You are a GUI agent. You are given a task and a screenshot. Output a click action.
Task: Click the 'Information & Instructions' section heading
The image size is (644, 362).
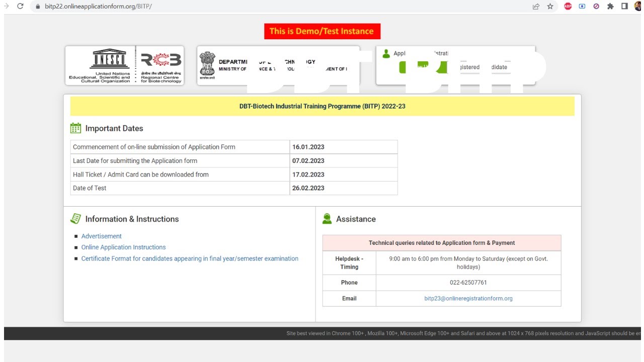(132, 219)
